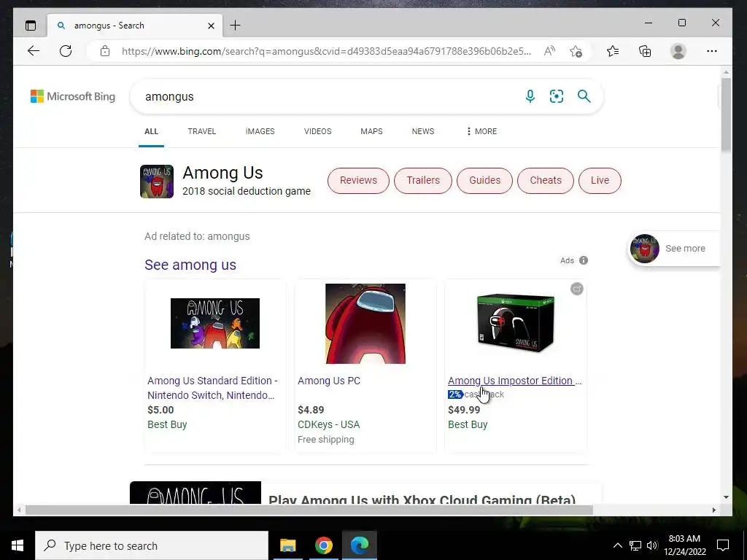Add this page to favorites
The image size is (747, 560).
576,51
